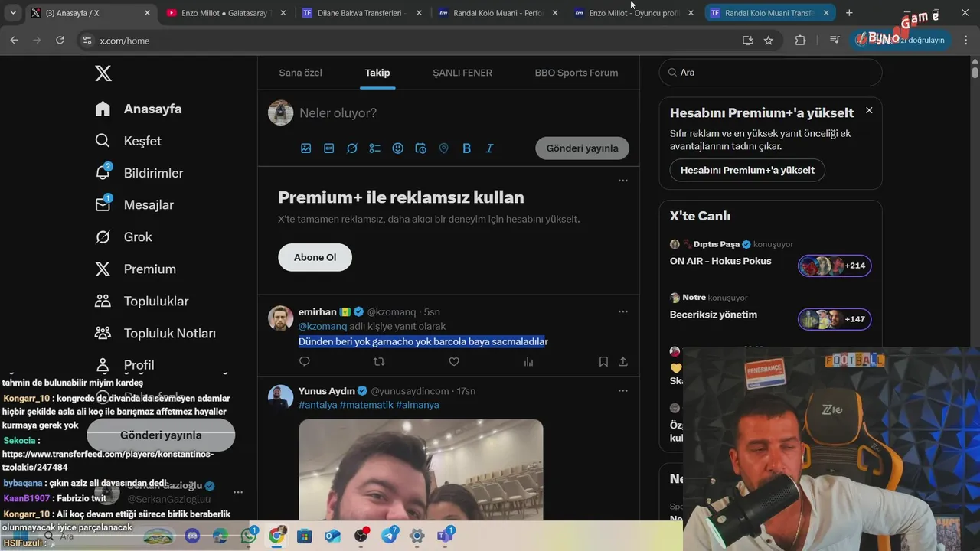Open emoji picker in compose box

(x=398, y=148)
